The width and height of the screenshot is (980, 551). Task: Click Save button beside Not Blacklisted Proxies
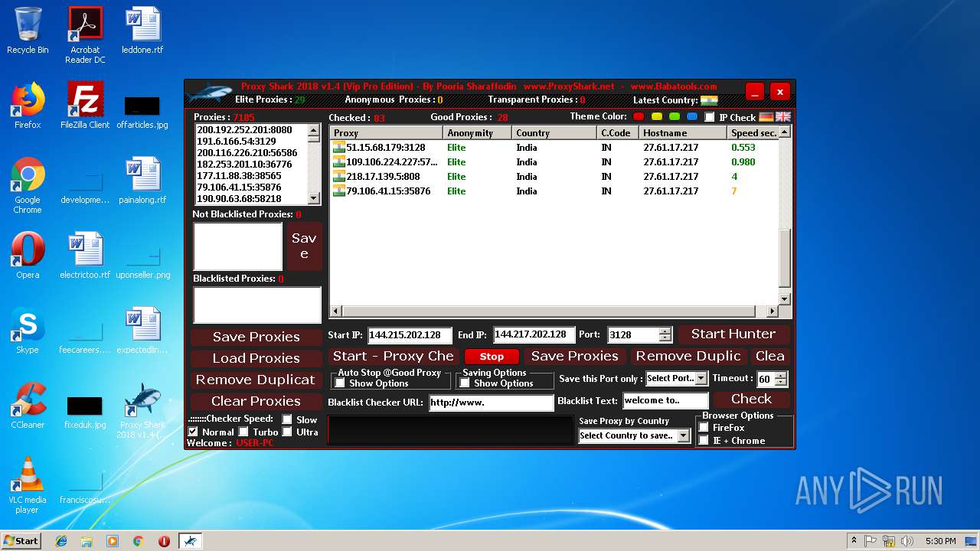304,246
